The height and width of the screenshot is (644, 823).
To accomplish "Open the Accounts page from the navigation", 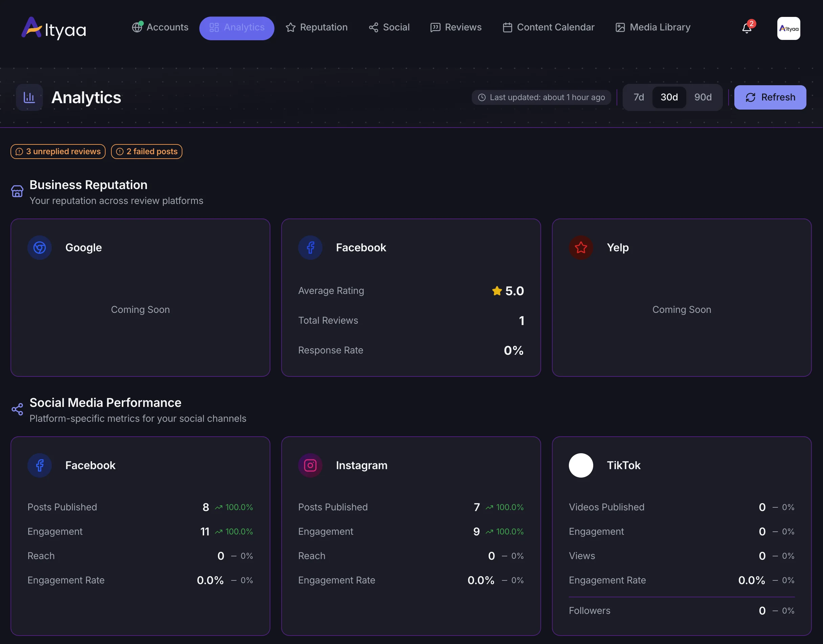I will point(160,27).
